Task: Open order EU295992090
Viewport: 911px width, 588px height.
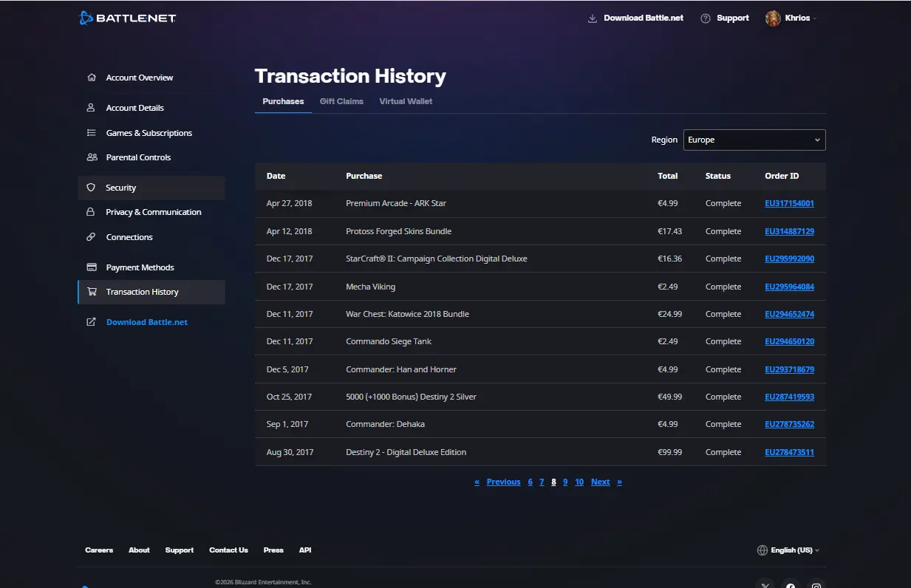Action: pyautogui.click(x=789, y=259)
